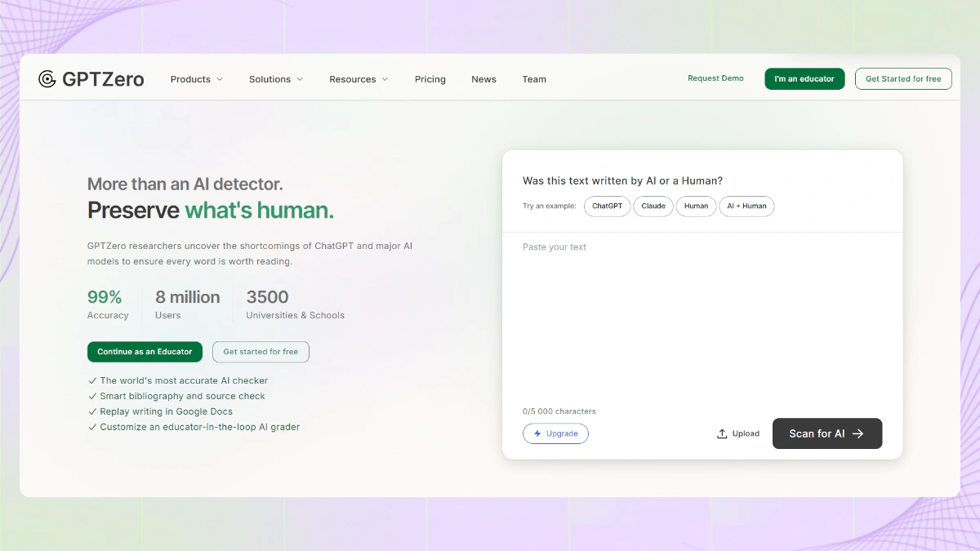Select the ChatGPT example chip
980x551 pixels.
607,207
